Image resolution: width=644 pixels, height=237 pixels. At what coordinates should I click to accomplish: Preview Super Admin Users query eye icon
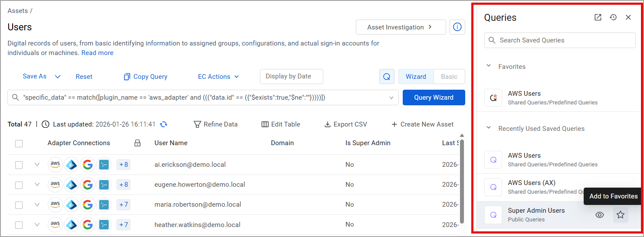[x=600, y=214]
